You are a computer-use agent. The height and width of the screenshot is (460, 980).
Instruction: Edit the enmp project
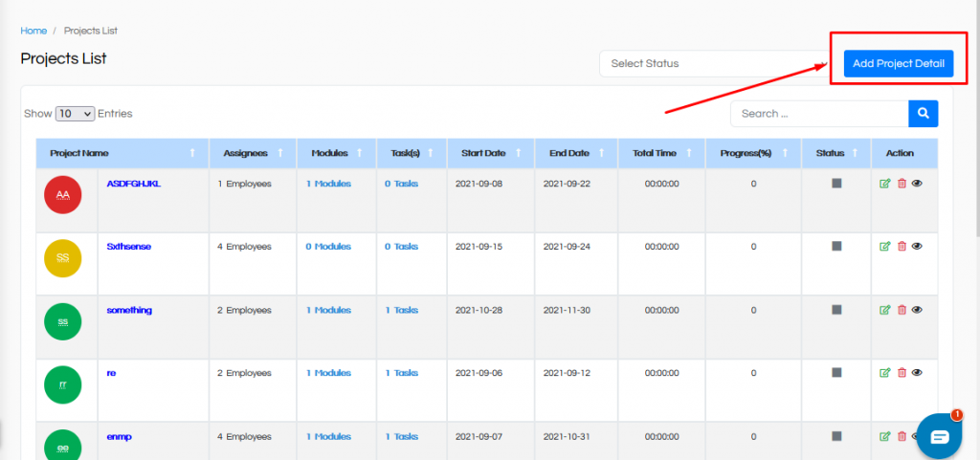coord(885,437)
